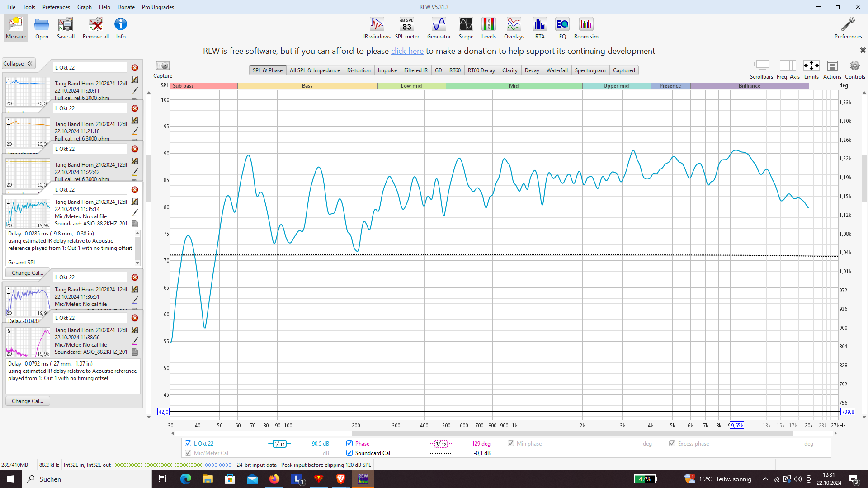Dismiss the donation banner with X
This screenshot has width=868, height=488.
pyautogui.click(x=863, y=50)
